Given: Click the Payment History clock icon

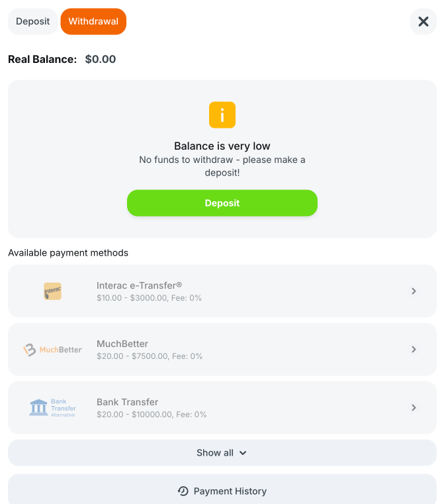Looking at the screenshot, I should tap(183, 491).
